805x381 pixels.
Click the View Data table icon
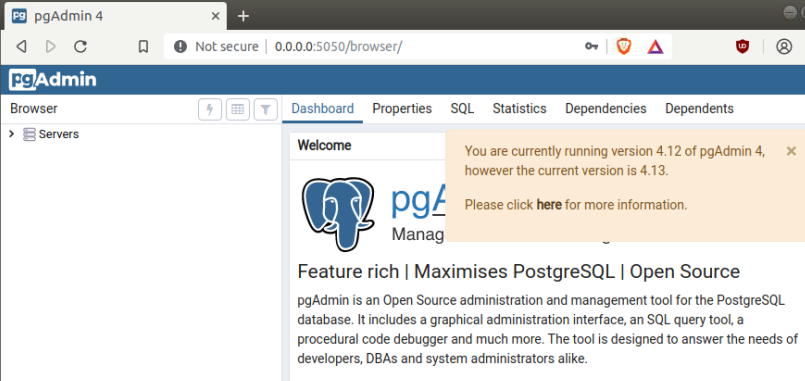click(238, 109)
